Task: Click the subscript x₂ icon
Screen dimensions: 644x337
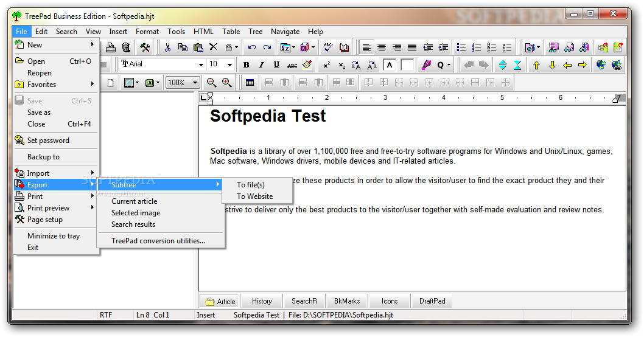Action: 341,65
